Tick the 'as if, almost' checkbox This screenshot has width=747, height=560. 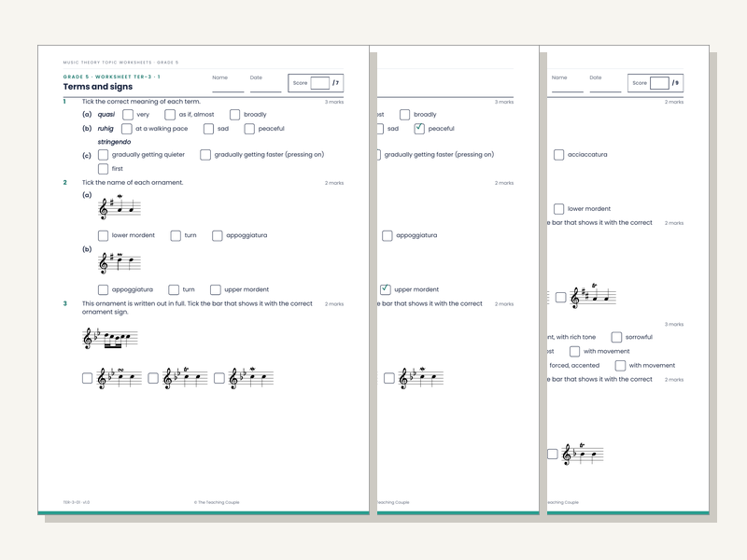coord(170,115)
